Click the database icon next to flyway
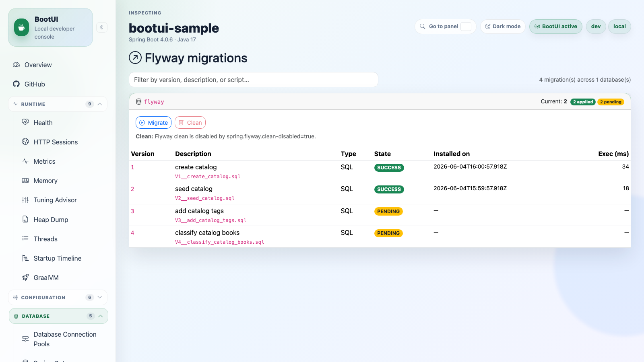Image resolution: width=644 pixels, height=362 pixels. 139,102
